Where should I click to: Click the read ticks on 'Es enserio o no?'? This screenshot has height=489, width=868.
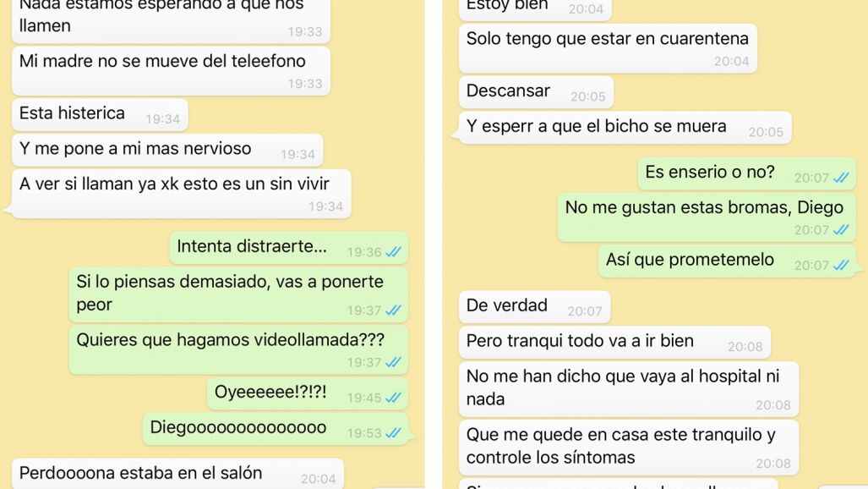(x=842, y=178)
